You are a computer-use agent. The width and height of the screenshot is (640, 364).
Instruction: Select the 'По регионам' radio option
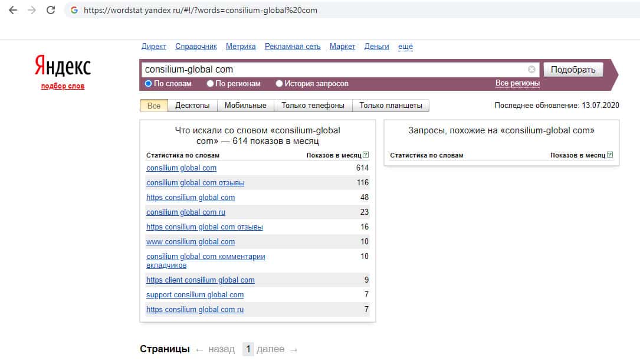click(211, 84)
